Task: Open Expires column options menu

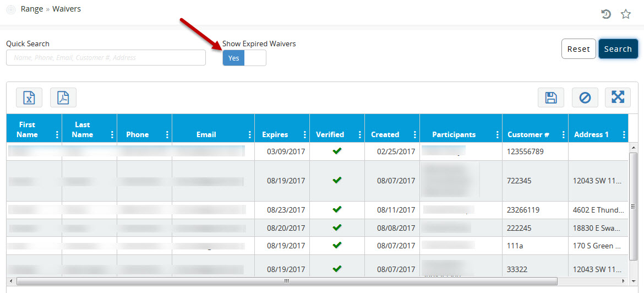Action: 305,135
